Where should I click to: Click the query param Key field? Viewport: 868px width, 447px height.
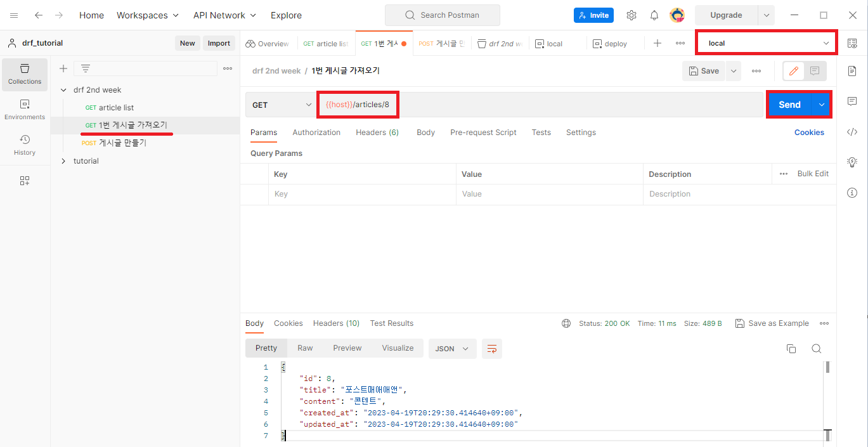click(362, 194)
